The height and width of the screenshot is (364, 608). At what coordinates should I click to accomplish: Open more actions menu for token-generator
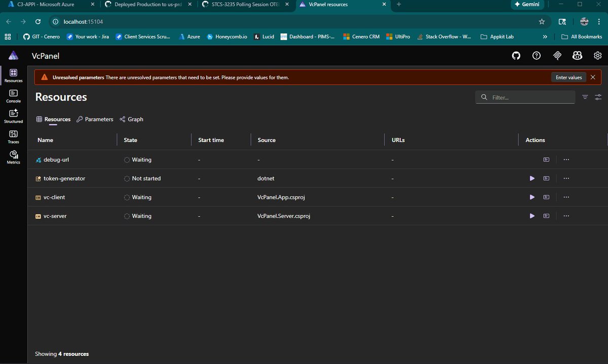click(566, 178)
